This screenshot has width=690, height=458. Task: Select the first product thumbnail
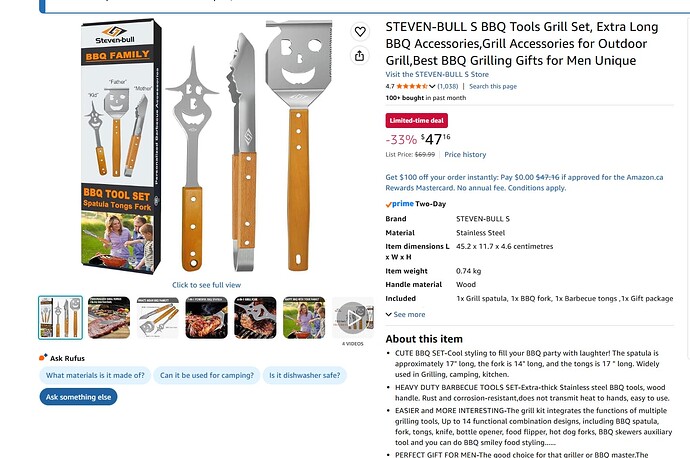pyautogui.click(x=60, y=318)
